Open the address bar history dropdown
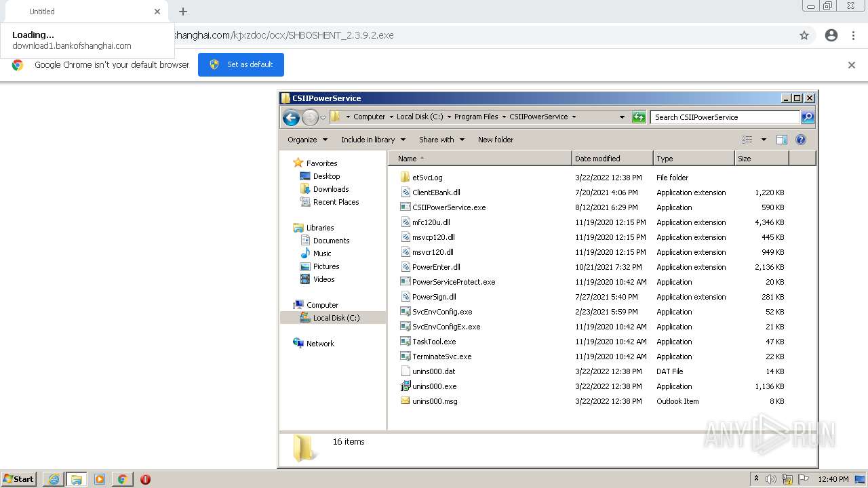The height and width of the screenshot is (488, 868). (x=622, y=117)
